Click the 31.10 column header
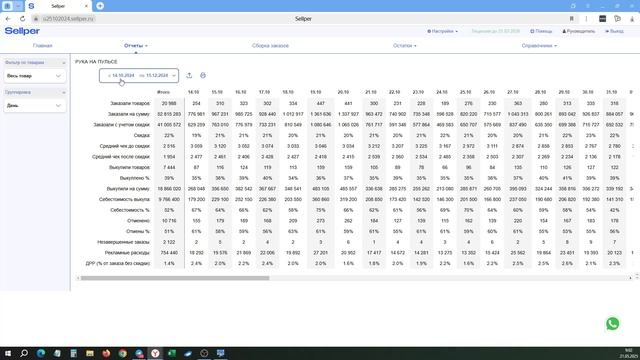 click(x=611, y=92)
